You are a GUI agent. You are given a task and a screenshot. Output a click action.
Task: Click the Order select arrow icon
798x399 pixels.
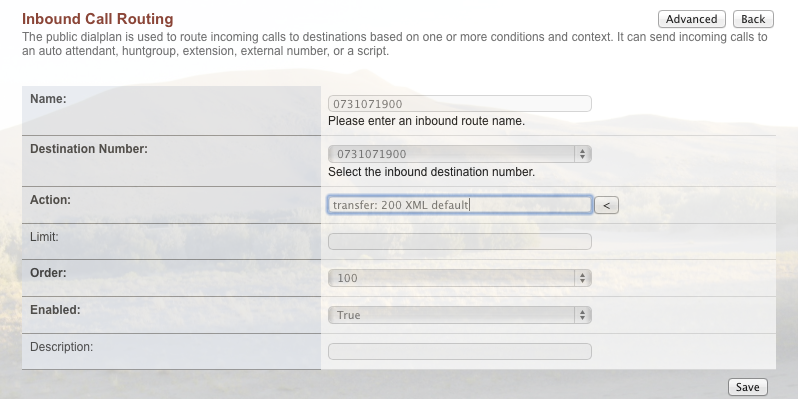click(582, 278)
